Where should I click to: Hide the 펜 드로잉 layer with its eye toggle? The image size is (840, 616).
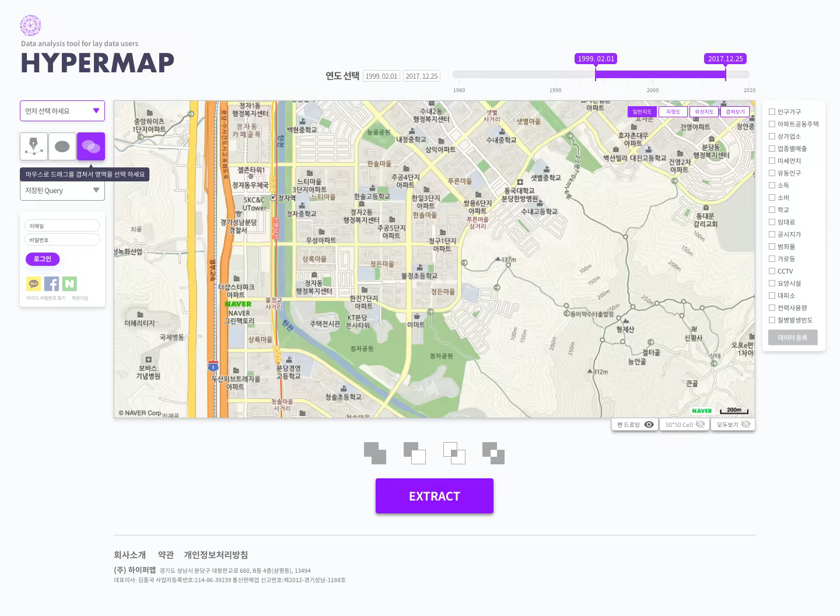tap(650, 424)
